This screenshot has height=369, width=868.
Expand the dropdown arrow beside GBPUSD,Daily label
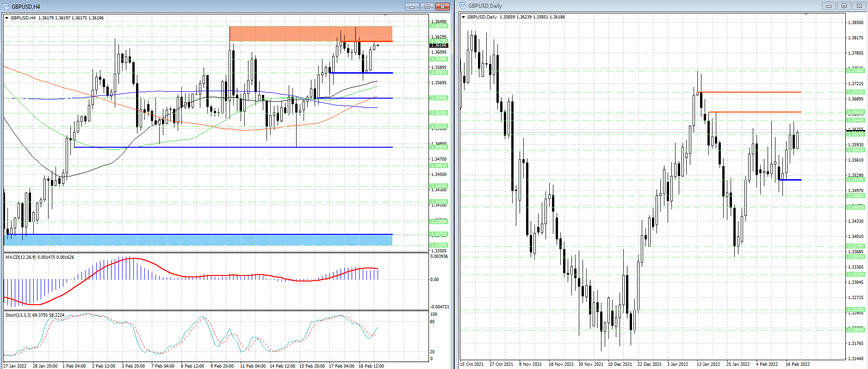[x=463, y=17]
